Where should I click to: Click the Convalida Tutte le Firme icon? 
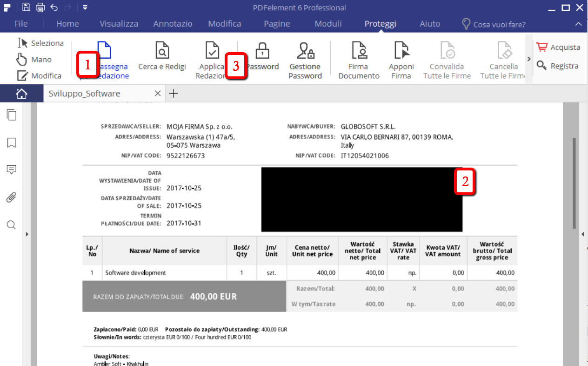coord(447,50)
